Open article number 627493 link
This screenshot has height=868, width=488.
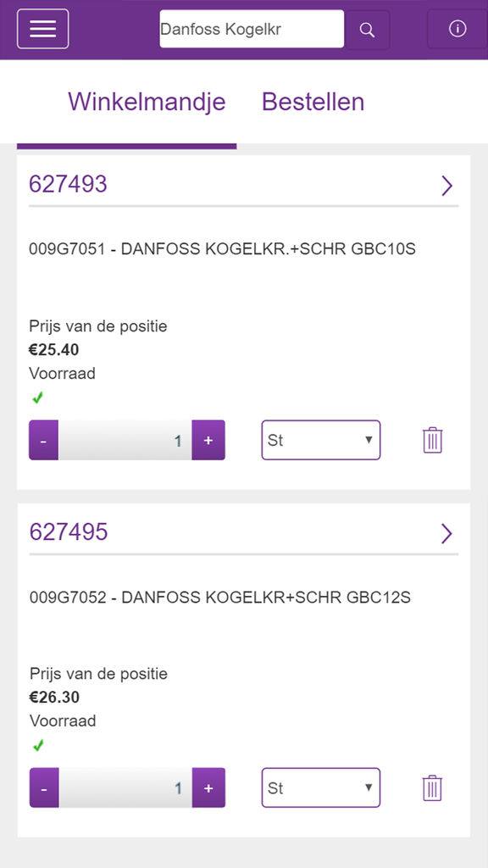68,184
